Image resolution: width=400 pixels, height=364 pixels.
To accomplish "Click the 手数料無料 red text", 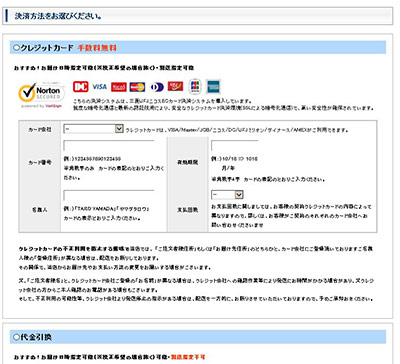I will [x=97, y=48].
